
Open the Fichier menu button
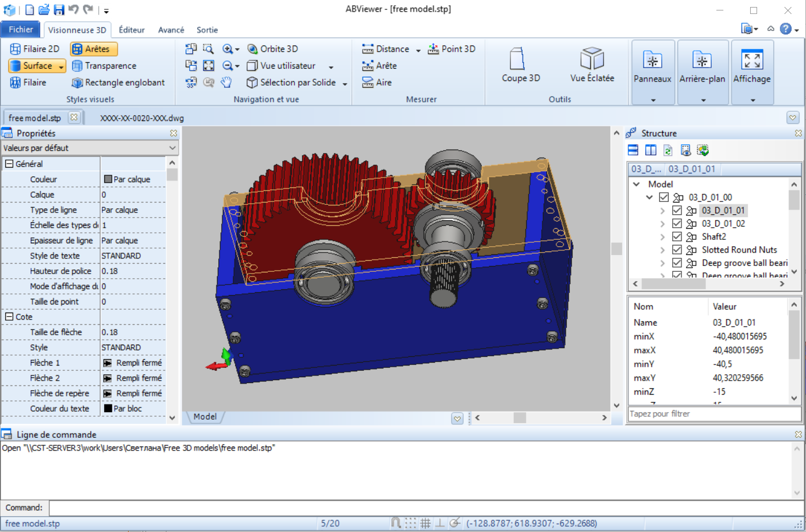coord(21,29)
